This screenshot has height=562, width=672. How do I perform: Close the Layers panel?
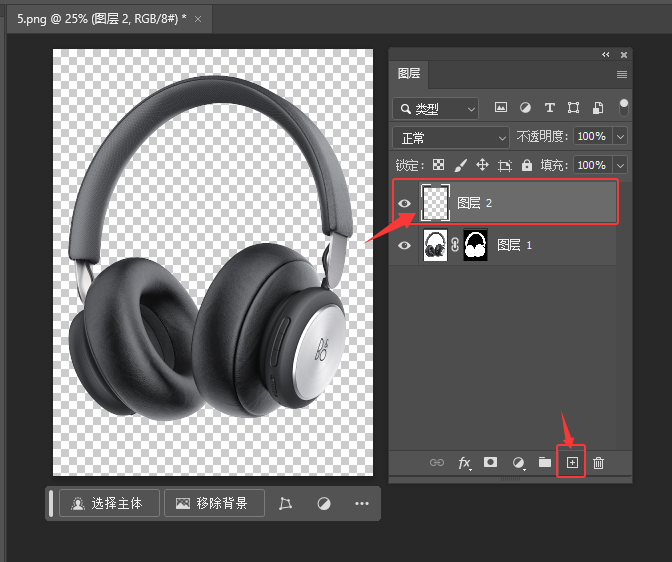624,55
